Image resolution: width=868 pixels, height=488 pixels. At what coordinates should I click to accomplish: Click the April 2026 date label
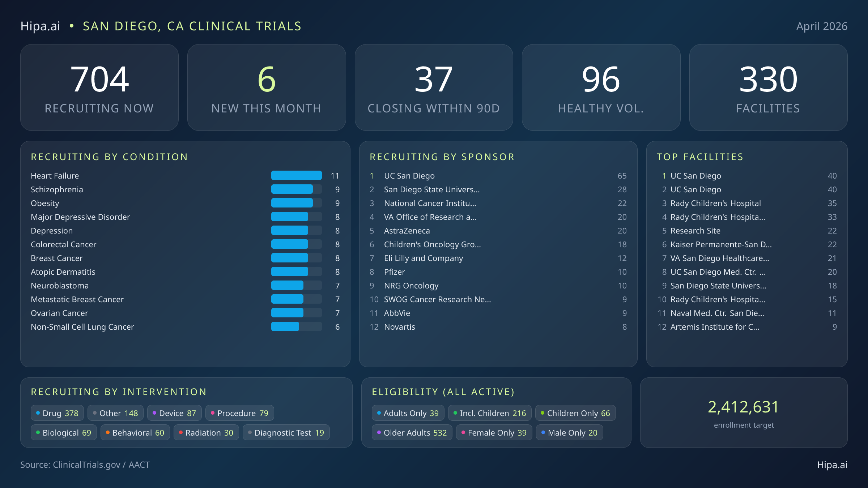point(822,26)
